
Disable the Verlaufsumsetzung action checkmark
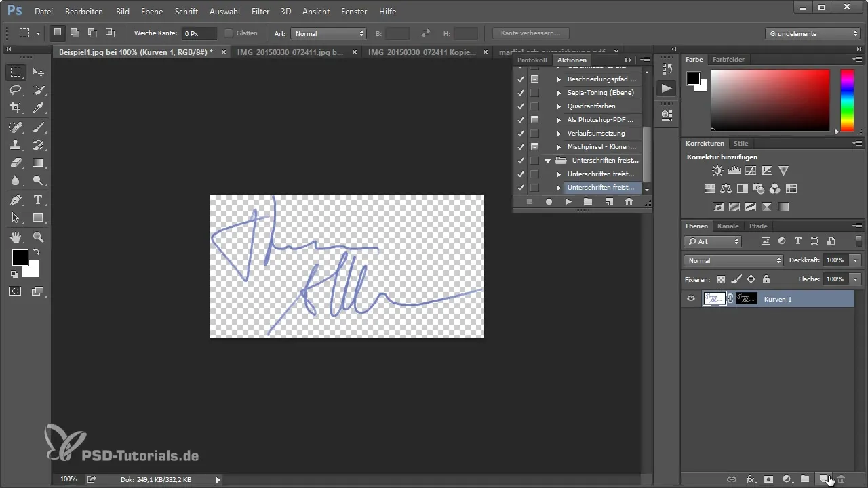tap(521, 134)
